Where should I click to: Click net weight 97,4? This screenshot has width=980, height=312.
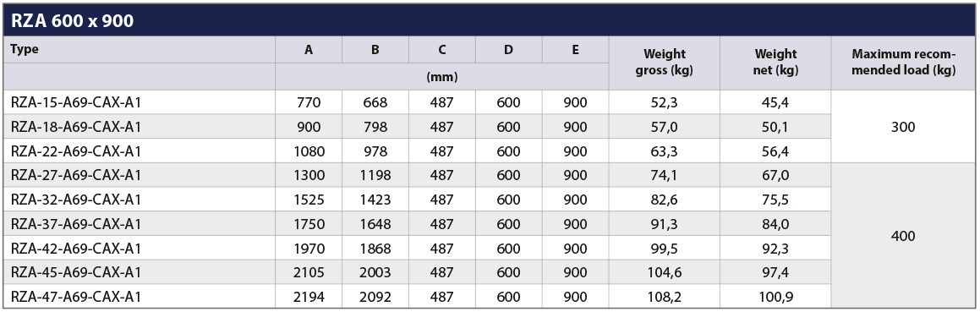[775, 272]
